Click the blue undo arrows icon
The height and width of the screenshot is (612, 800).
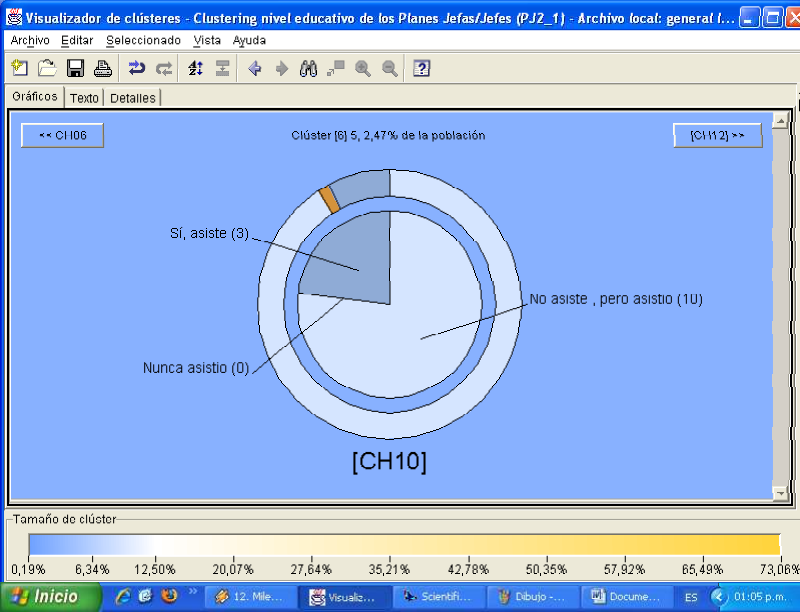(137, 68)
